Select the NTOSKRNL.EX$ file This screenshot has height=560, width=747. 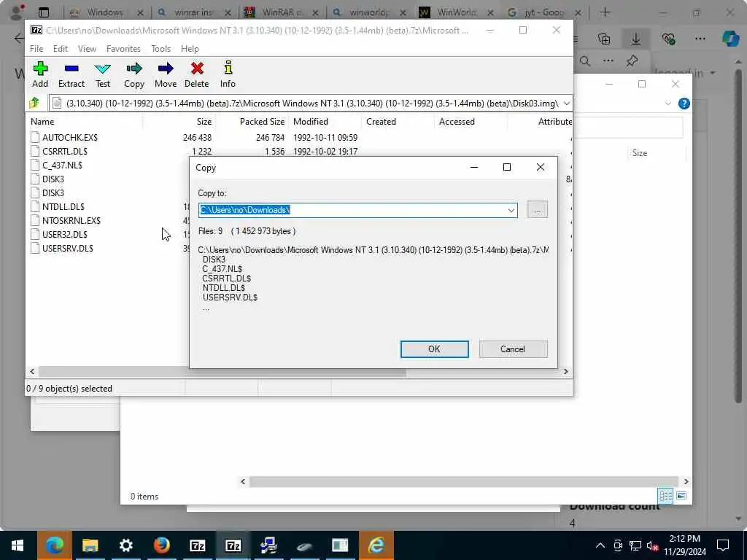(71, 220)
